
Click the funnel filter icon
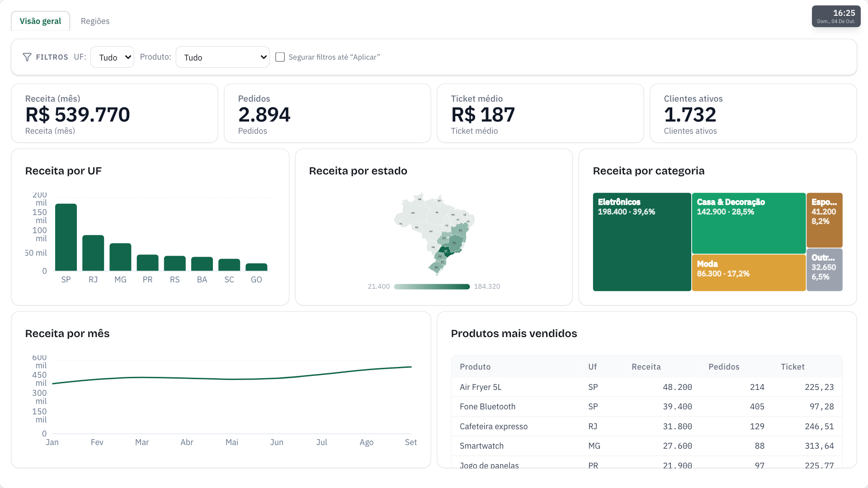[27, 57]
